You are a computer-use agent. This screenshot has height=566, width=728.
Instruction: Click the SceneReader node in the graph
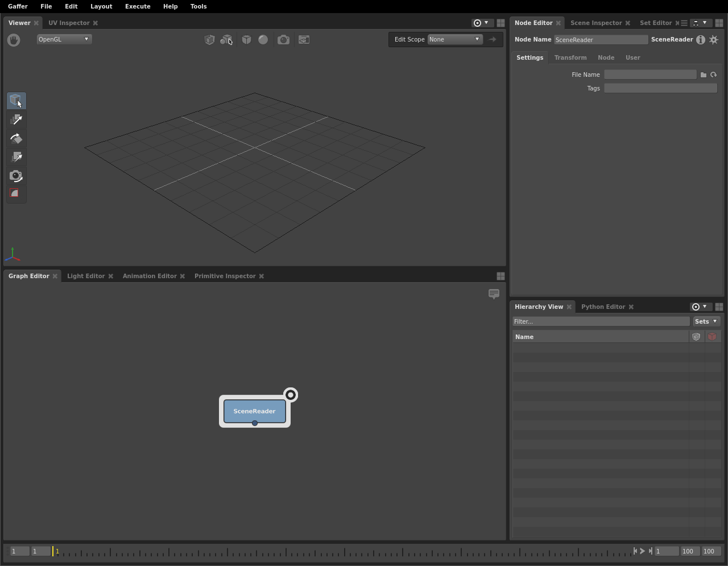click(x=254, y=411)
